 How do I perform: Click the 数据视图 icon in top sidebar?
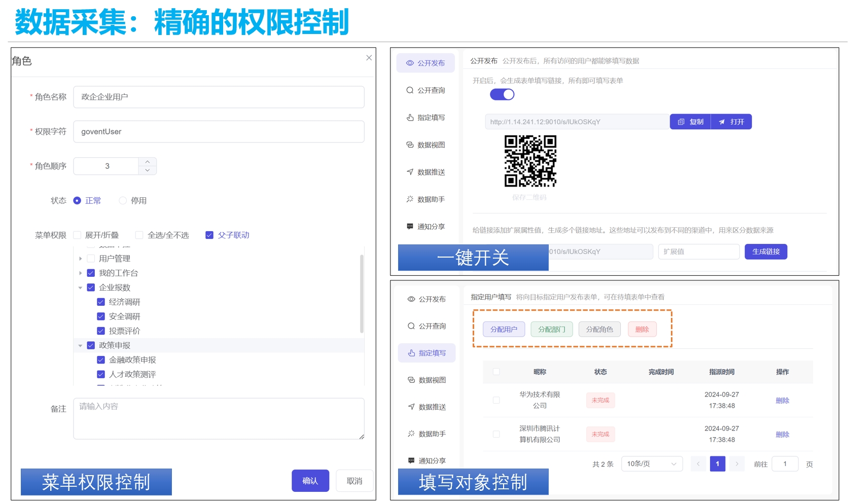click(x=410, y=145)
